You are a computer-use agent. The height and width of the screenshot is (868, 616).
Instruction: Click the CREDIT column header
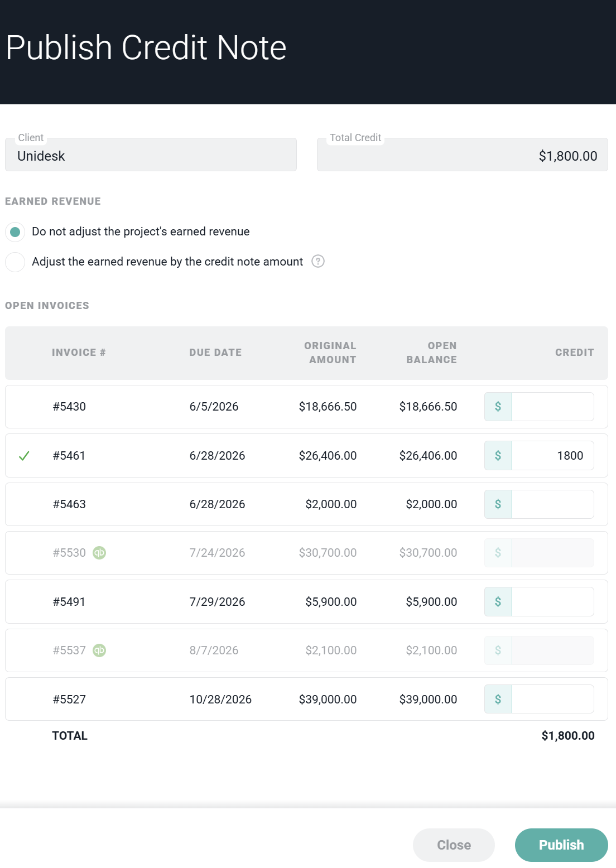coord(575,353)
